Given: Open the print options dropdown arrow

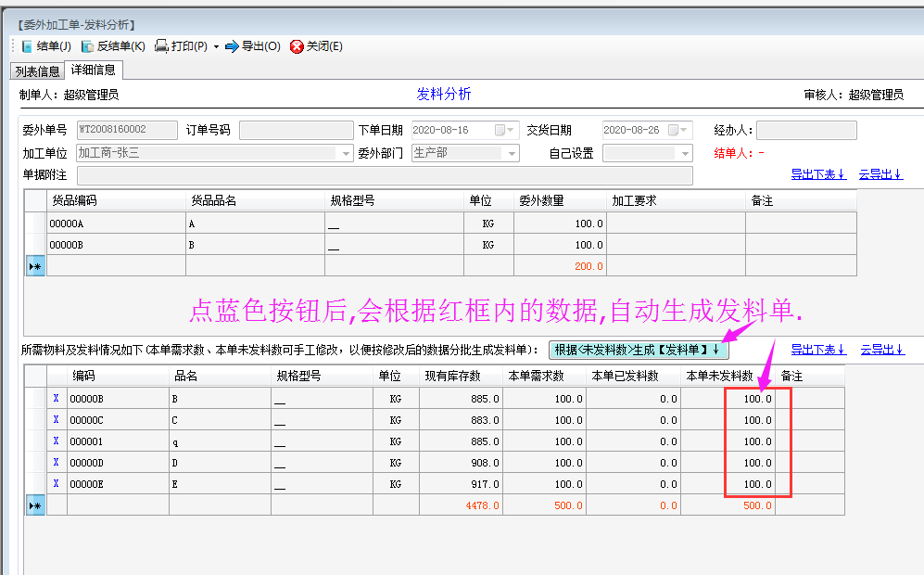Looking at the screenshot, I should [x=216, y=46].
